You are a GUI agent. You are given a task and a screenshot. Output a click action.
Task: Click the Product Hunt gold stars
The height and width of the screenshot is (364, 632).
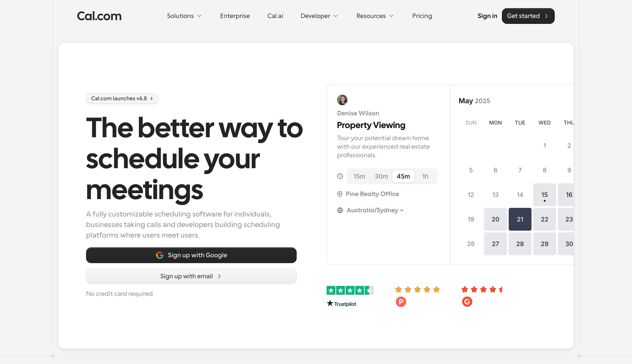pyautogui.click(x=417, y=289)
